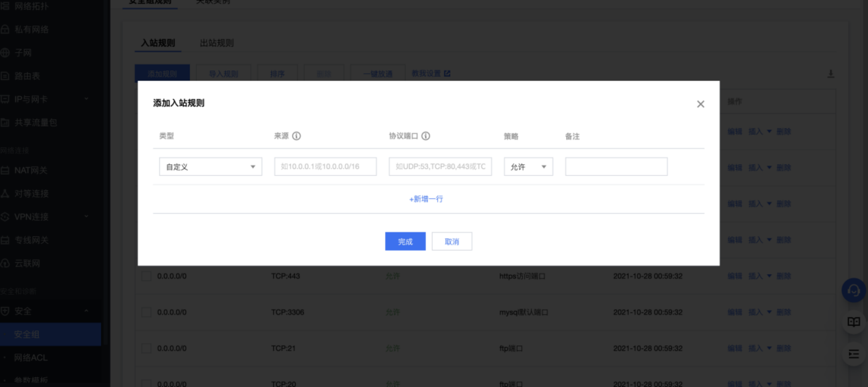868x387 pixels.
Task: Tick the checkbox for the TCP:3306 rule
Action: (x=146, y=312)
